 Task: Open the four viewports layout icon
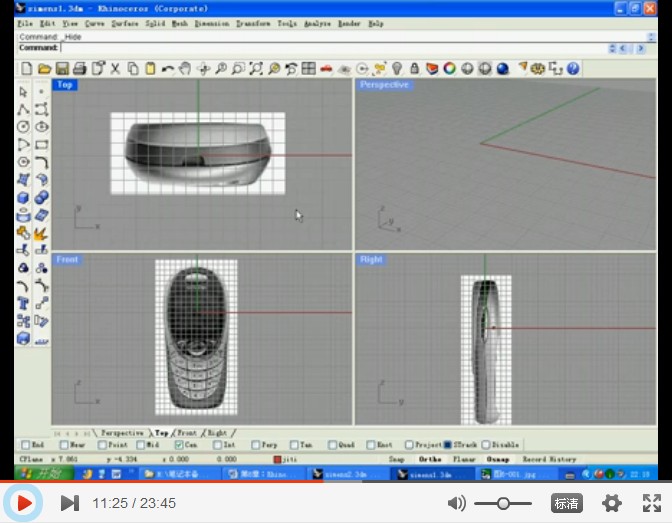309,69
